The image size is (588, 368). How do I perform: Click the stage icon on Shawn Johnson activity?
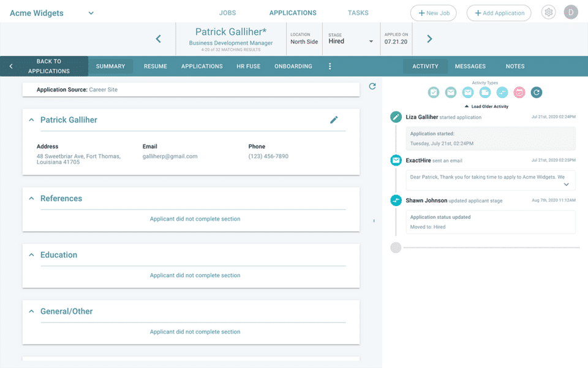coord(396,201)
